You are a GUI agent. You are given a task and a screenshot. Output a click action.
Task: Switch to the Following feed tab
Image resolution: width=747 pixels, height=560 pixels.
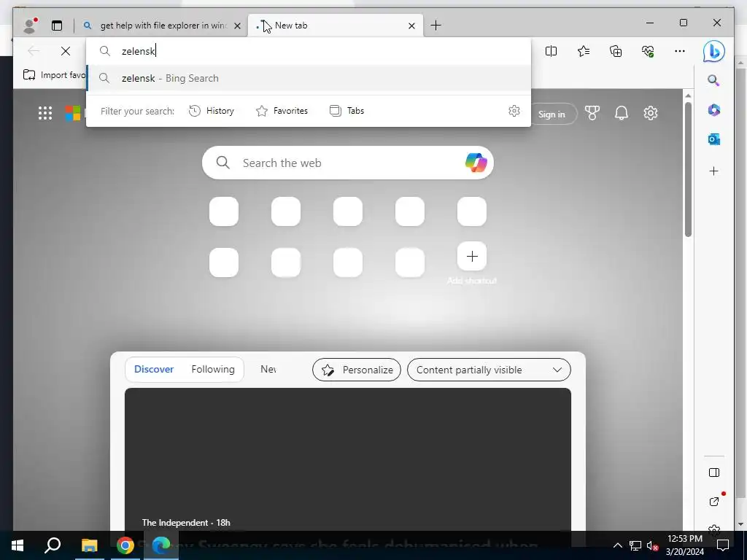[213, 369]
